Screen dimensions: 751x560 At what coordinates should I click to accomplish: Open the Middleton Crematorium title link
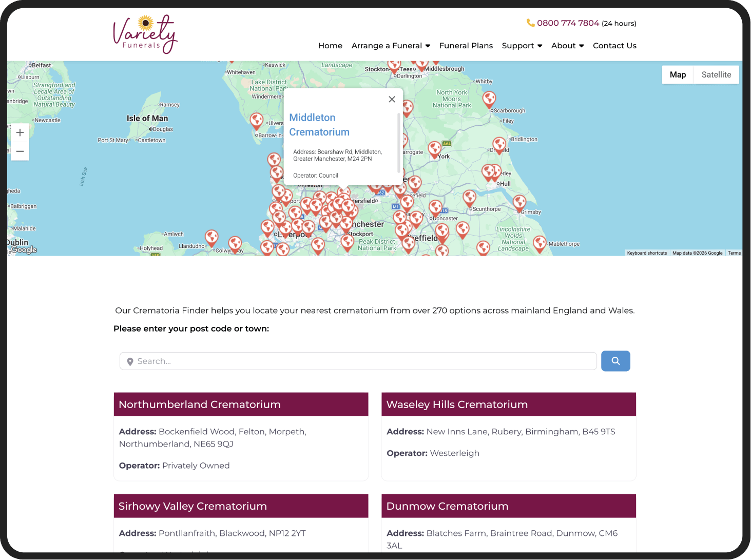tap(319, 125)
